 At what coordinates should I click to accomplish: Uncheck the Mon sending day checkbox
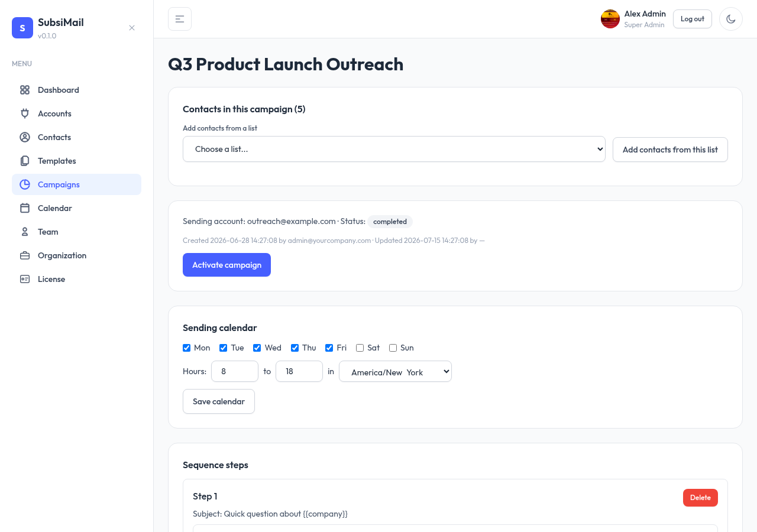[x=187, y=348]
